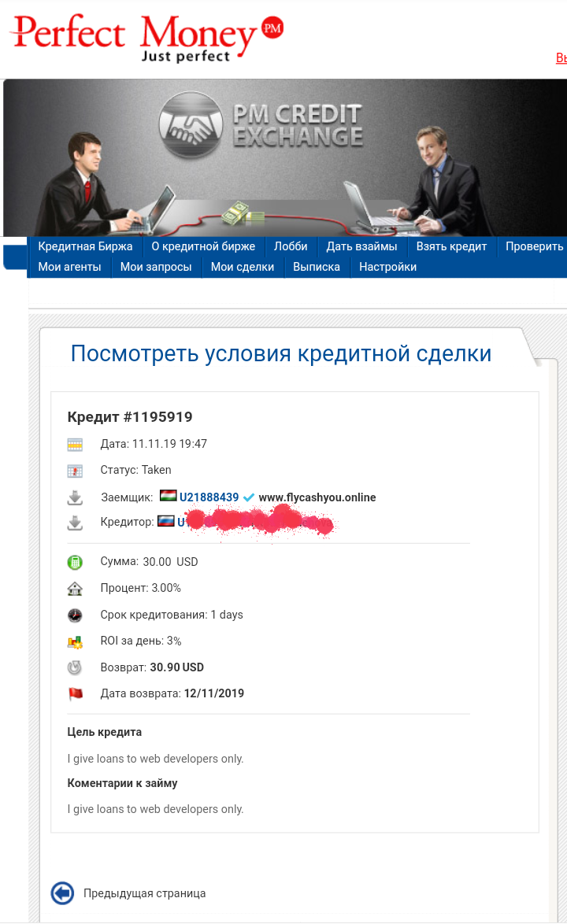Click the calendar icon beside Дата

[x=75, y=445]
